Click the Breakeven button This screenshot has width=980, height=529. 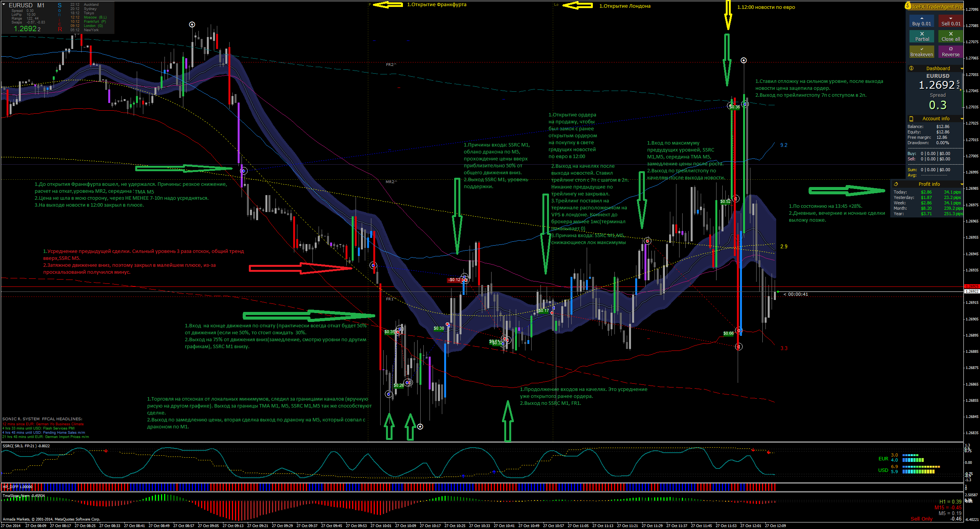921,52
